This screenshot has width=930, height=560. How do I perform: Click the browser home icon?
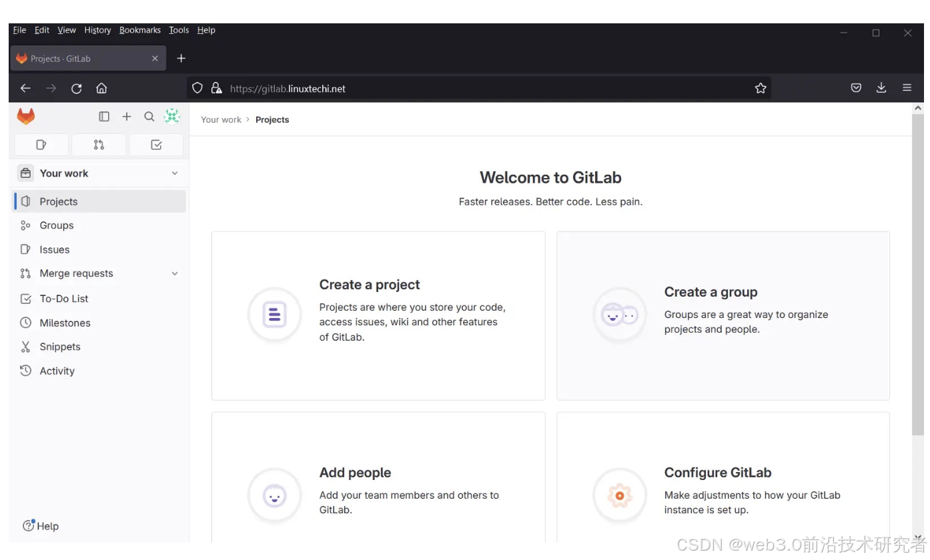click(100, 87)
